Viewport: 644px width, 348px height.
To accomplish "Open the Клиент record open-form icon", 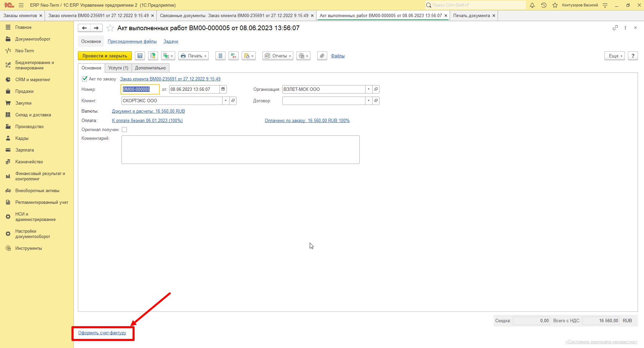I will [233, 101].
